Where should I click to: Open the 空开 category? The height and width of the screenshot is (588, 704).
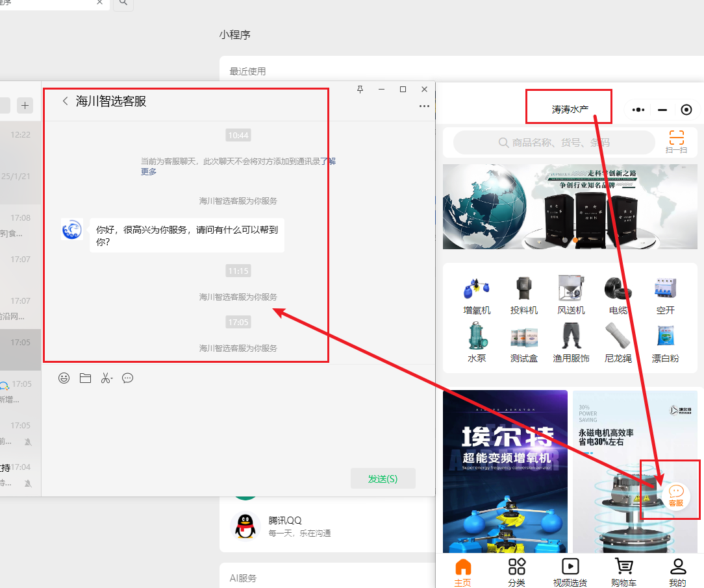coord(666,295)
